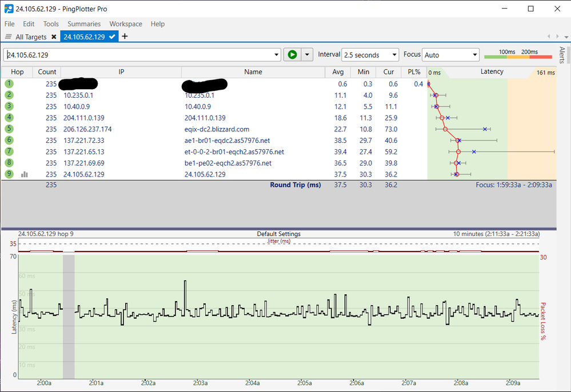Expand the Interval 2.5 seconds dropdown
Image resolution: width=571 pixels, height=392 pixels.
tap(394, 55)
